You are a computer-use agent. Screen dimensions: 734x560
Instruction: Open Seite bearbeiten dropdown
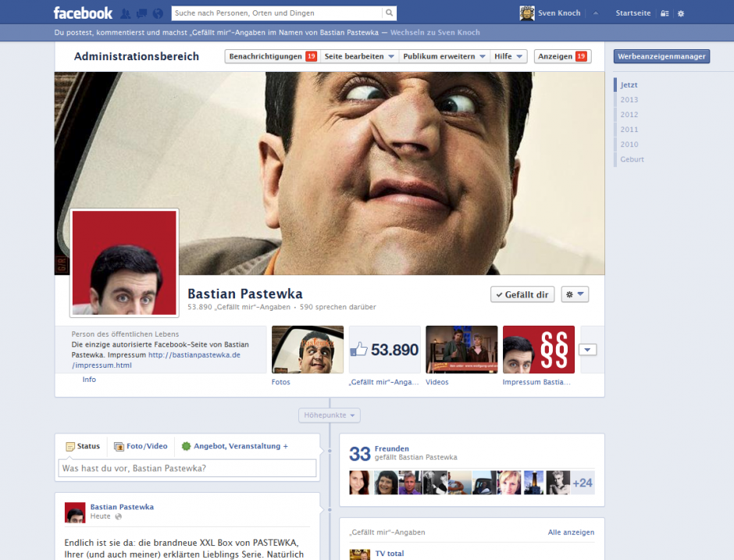(x=359, y=56)
